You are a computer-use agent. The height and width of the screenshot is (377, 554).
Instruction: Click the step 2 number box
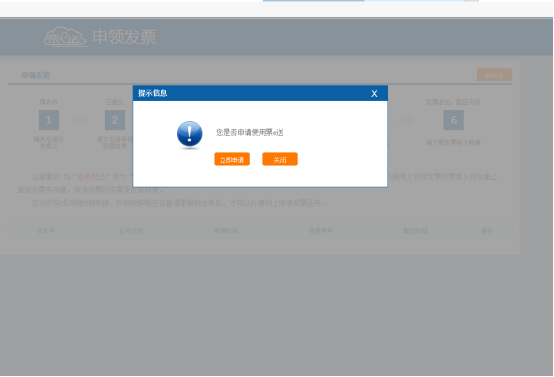click(115, 120)
